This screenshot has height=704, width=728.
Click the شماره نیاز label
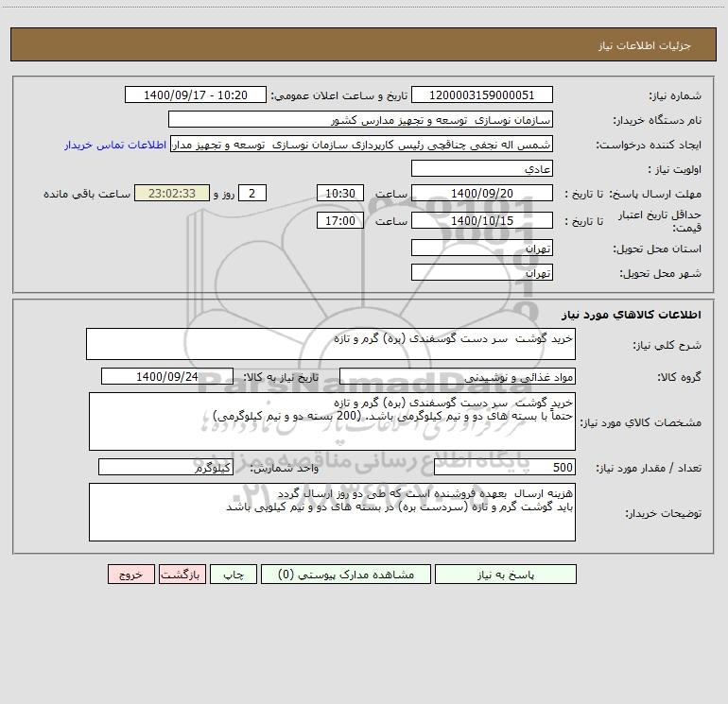click(x=675, y=95)
